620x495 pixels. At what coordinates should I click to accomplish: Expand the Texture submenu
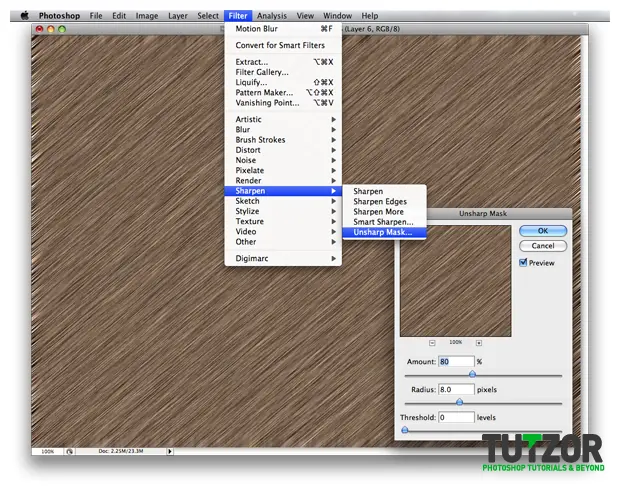(283, 221)
